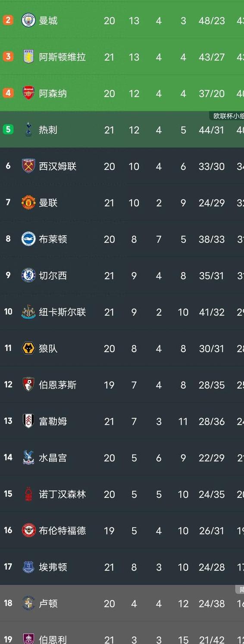The image size is (244, 644).
Task: Open the Manchester United crest
Action: [28, 202]
